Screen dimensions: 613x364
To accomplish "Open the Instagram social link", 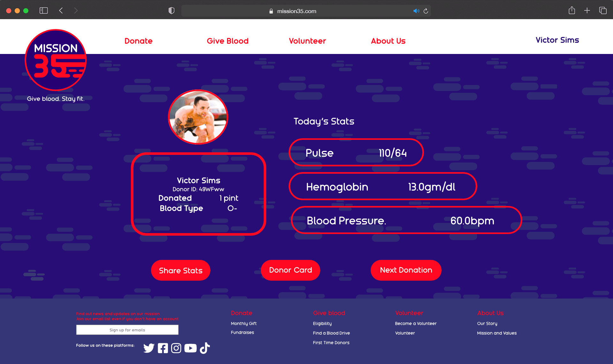I will [176, 348].
